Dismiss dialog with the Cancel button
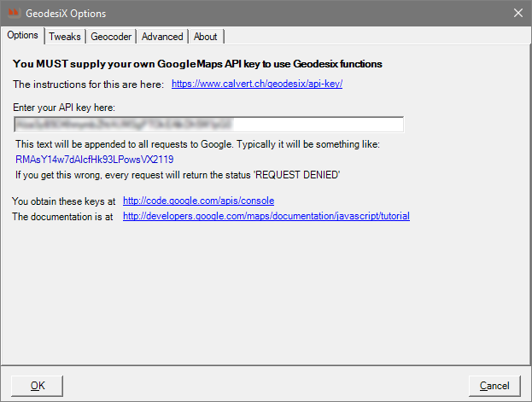The height and width of the screenshot is (402, 532). tap(494, 386)
